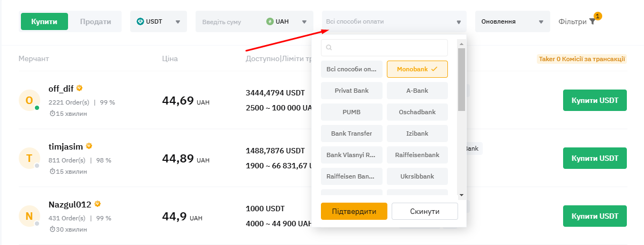The image size is (644, 245).
Task: Open merchant off_dif profile
Action: (x=61, y=88)
